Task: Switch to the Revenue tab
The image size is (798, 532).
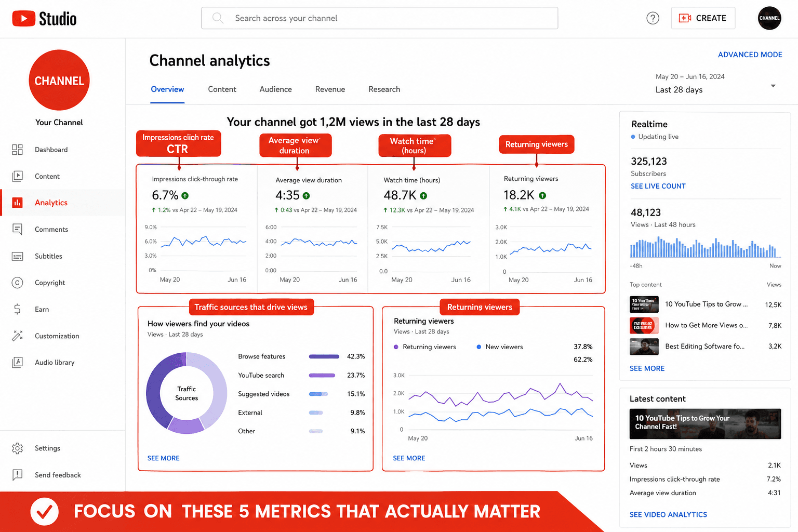Action: pyautogui.click(x=330, y=89)
